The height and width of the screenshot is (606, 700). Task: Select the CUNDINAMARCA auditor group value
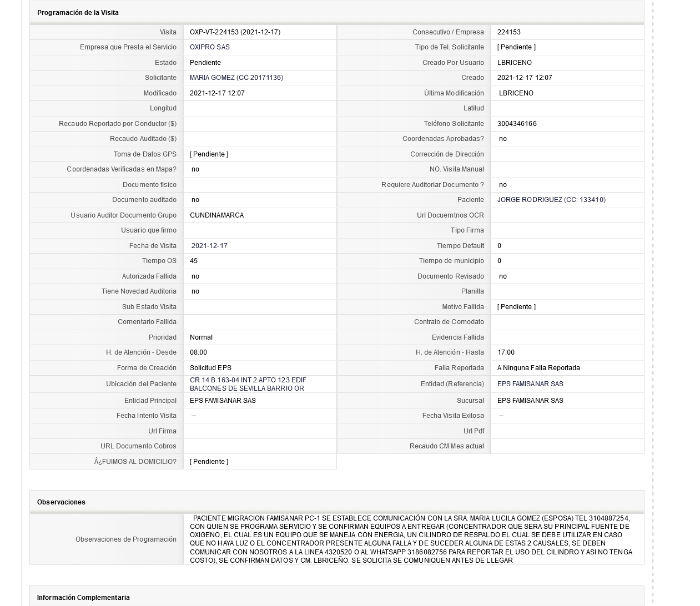pyautogui.click(x=216, y=215)
